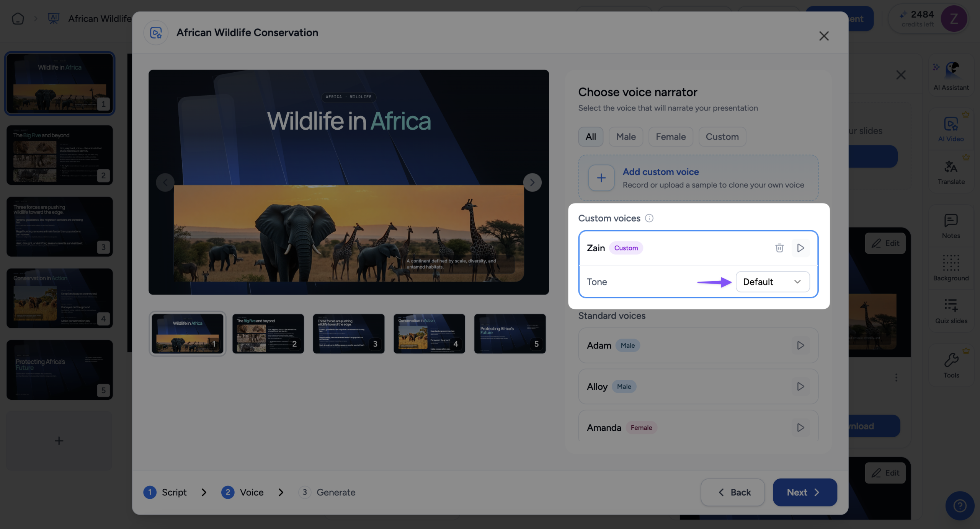Viewport: 980px width, 529px height.
Task: Open the help question mark button
Action: [959, 506]
